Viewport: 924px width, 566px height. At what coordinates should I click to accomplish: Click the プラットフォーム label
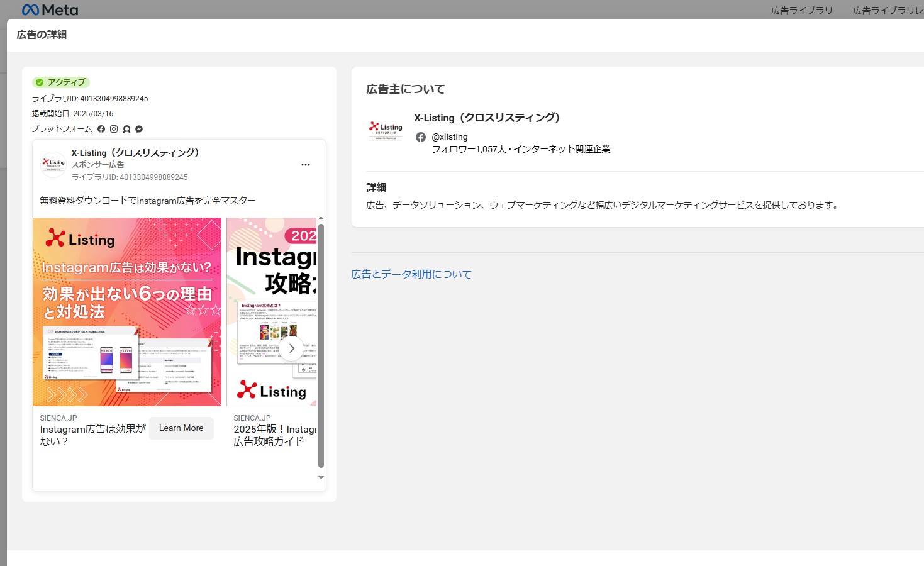[62, 129]
